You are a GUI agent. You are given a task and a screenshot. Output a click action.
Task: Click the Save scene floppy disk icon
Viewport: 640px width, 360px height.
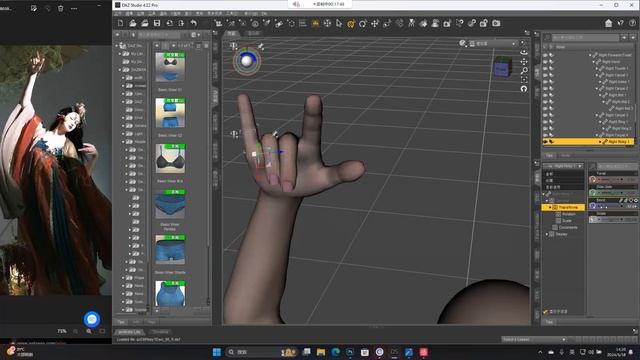coord(157,23)
